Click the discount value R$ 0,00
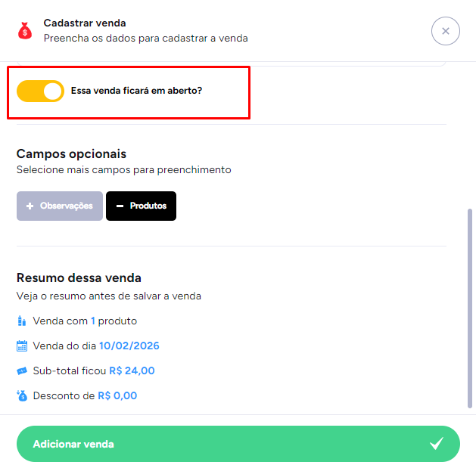This screenshot has height=465, width=476. pyautogui.click(x=117, y=395)
